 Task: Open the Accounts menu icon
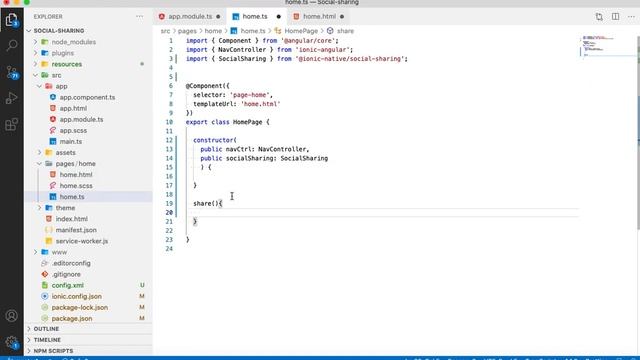[x=11, y=316]
